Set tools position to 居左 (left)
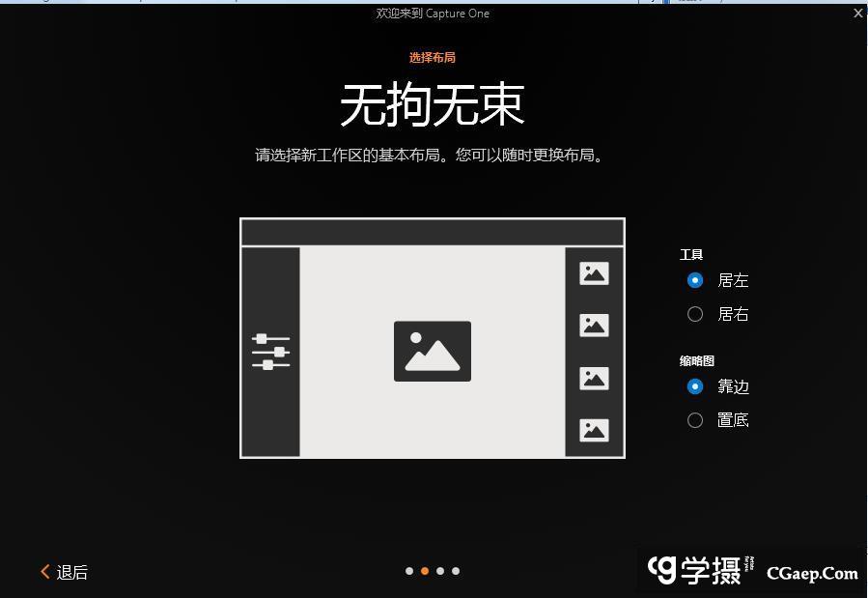Image resolution: width=868 pixels, height=598 pixels. 695,280
